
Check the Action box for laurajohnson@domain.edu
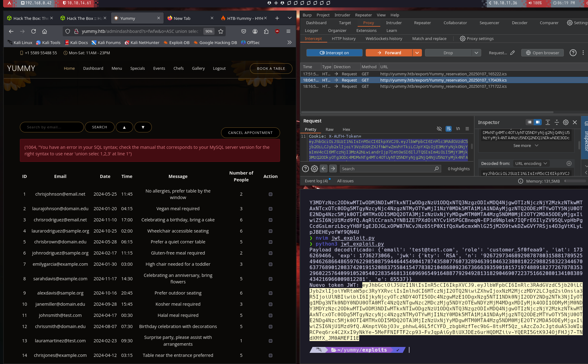[x=270, y=209]
